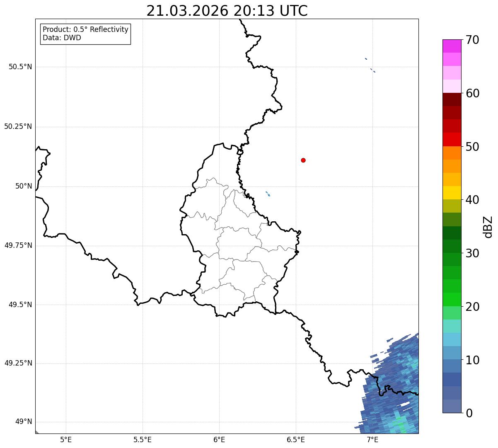Click the 7°E longitude label

(372, 440)
